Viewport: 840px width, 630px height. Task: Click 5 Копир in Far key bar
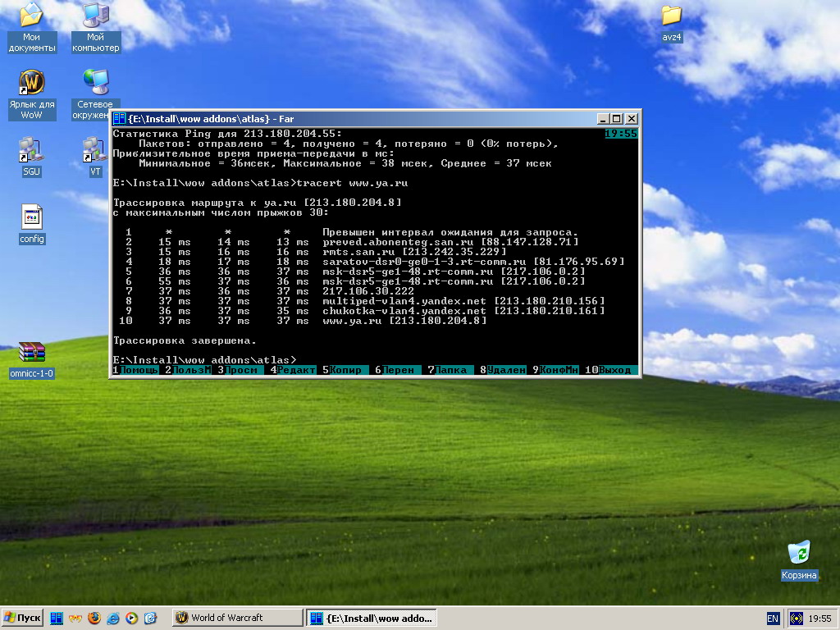[x=345, y=370]
